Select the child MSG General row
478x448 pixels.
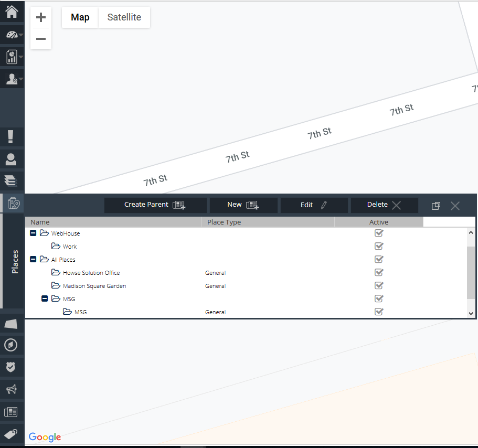(246, 312)
